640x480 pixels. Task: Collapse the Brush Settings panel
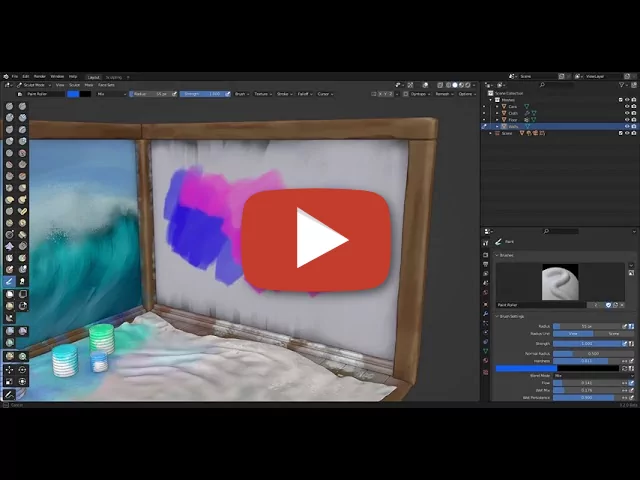(x=497, y=316)
